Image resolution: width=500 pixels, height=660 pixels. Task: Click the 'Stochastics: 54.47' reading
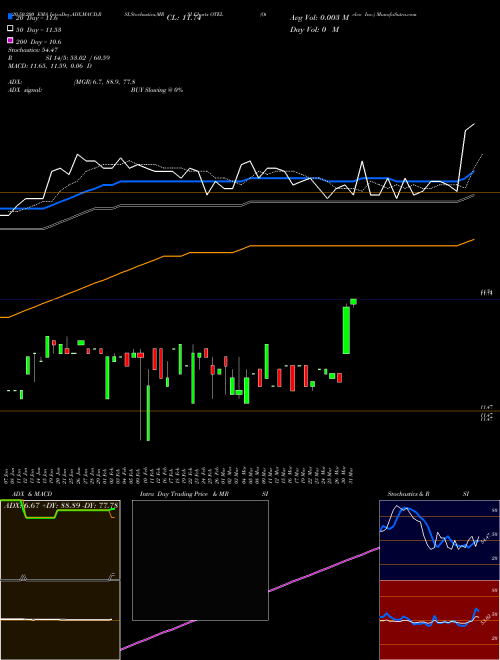point(33,50)
